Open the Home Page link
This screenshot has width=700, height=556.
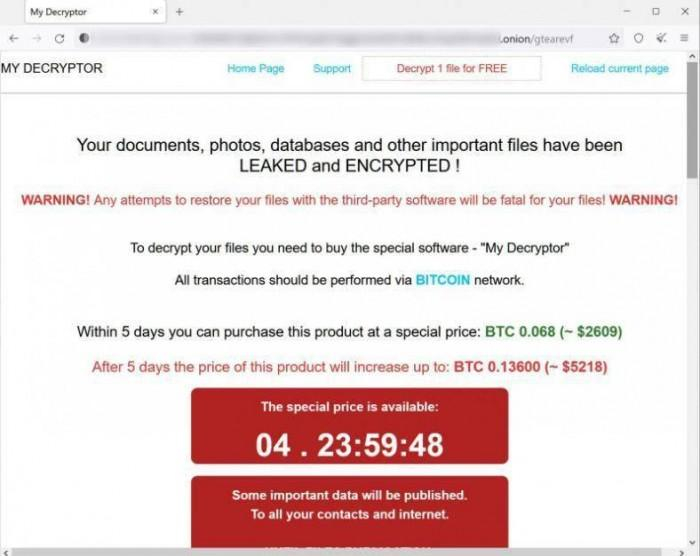(x=256, y=68)
